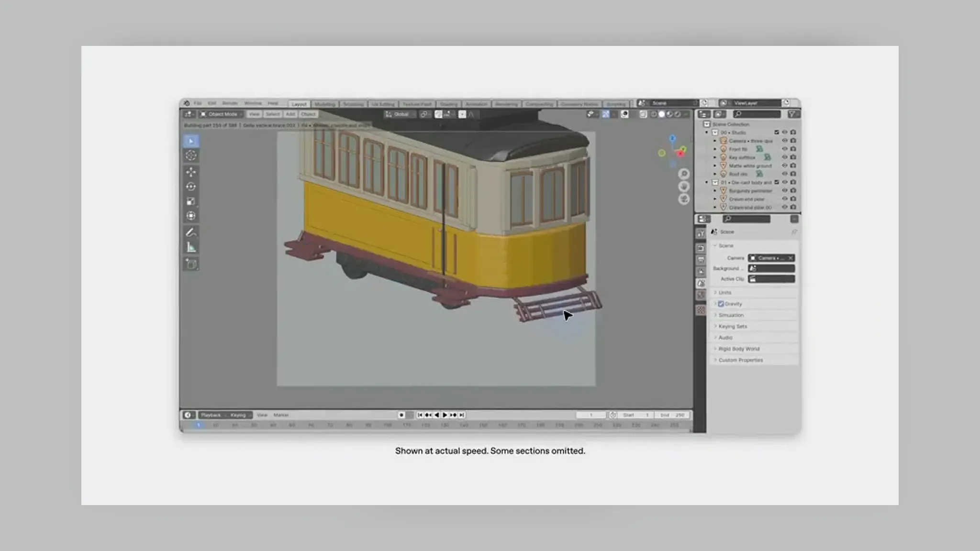Disable render for Key softbox
This screenshot has height=551, width=980.
coord(793,157)
